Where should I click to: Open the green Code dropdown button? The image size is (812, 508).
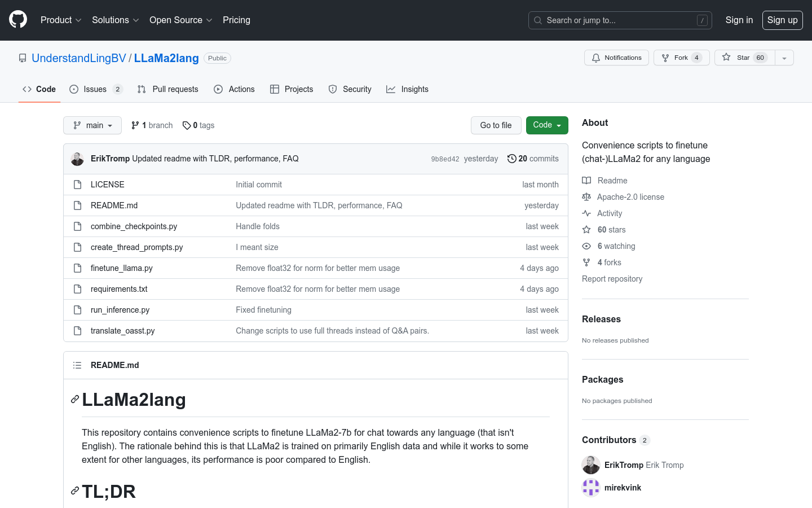coord(547,125)
